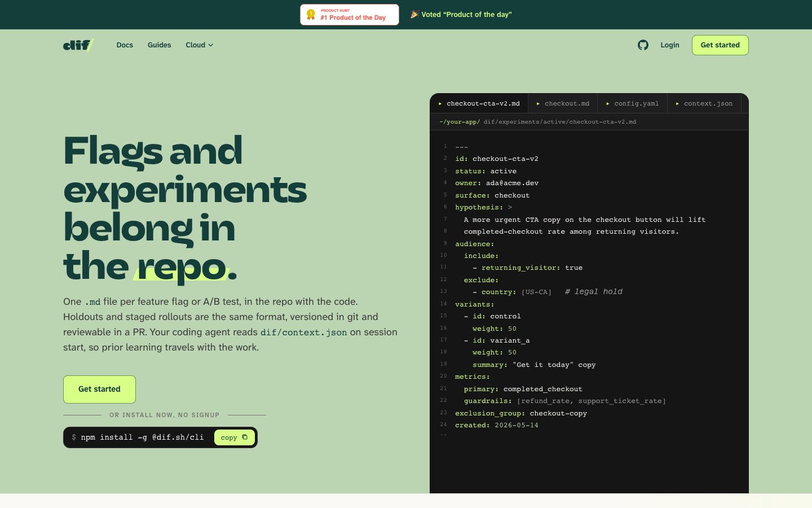Click the "id: variant_a" line
This screenshot has width=812, height=508.
(497, 340)
